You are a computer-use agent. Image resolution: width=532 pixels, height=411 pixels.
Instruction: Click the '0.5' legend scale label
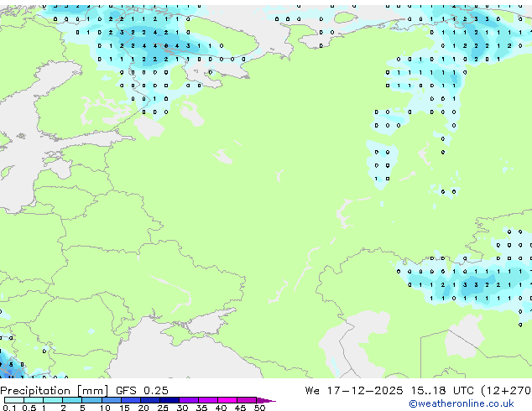coord(29,408)
